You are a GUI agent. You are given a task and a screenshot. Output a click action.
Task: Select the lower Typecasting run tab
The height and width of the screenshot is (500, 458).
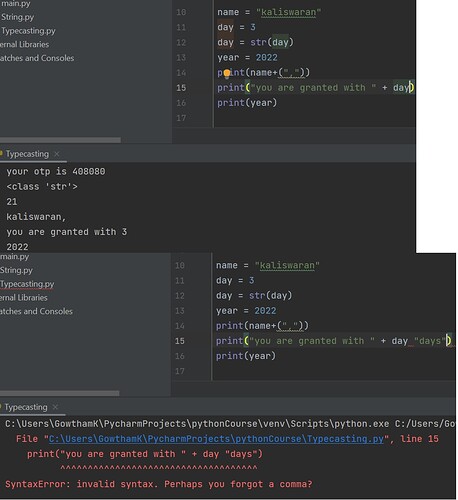(26, 407)
